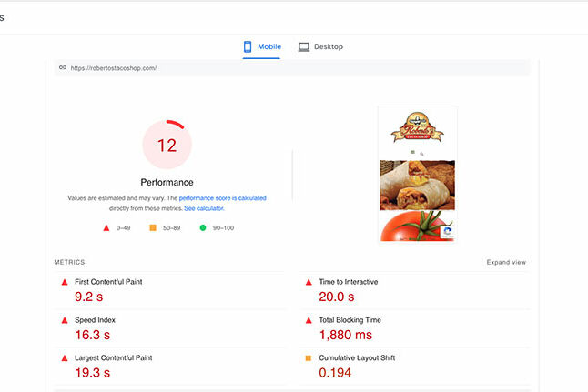The width and height of the screenshot is (588, 392).
Task: Click the burrito image in the site screenshot
Action: tap(417, 185)
